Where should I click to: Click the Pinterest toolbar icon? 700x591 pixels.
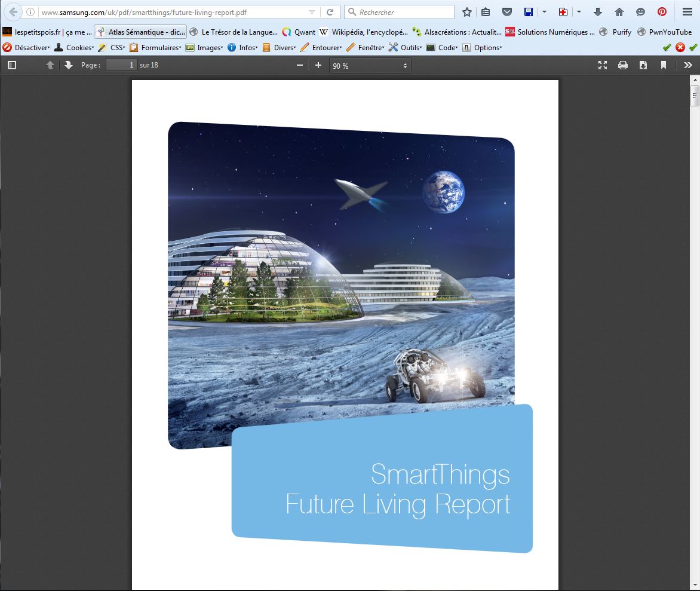(662, 12)
